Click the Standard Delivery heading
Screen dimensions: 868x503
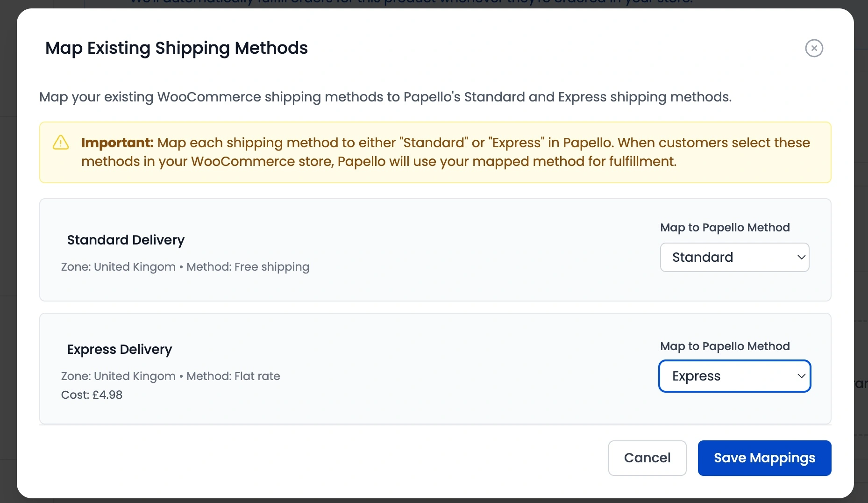point(125,240)
